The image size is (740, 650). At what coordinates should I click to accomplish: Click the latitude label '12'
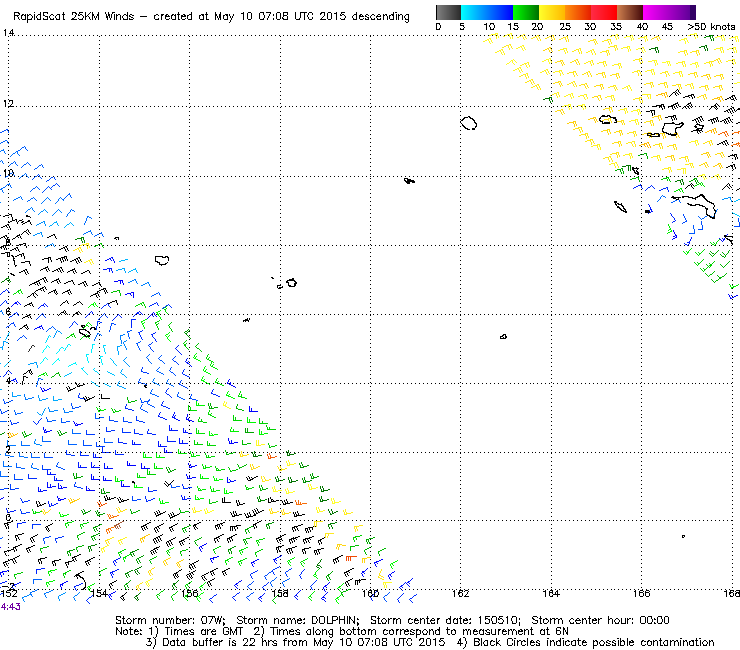tap(8, 103)
